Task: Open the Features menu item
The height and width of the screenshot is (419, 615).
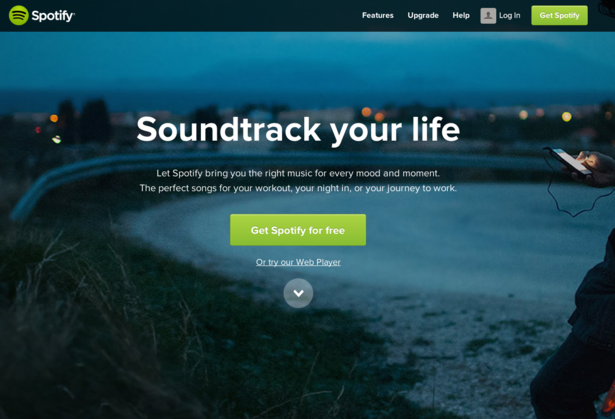Action: click(378, 15)
